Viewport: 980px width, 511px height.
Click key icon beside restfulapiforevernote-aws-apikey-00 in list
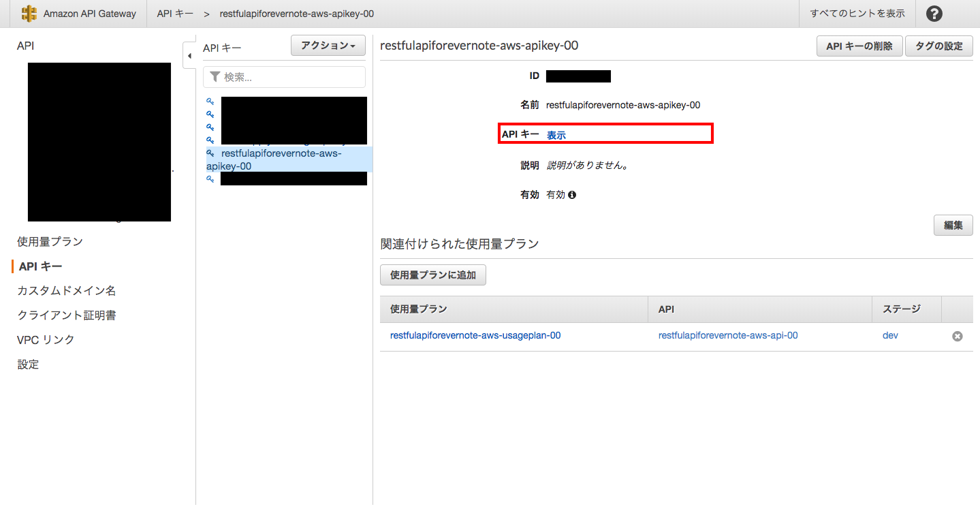pyautogui.click(x=210, y=153)
